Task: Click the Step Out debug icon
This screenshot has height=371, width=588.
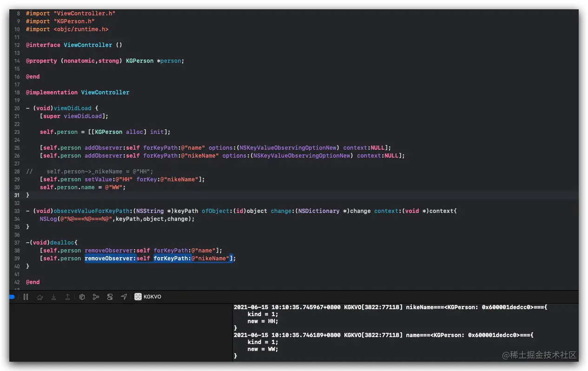Action: pos(67,297)
